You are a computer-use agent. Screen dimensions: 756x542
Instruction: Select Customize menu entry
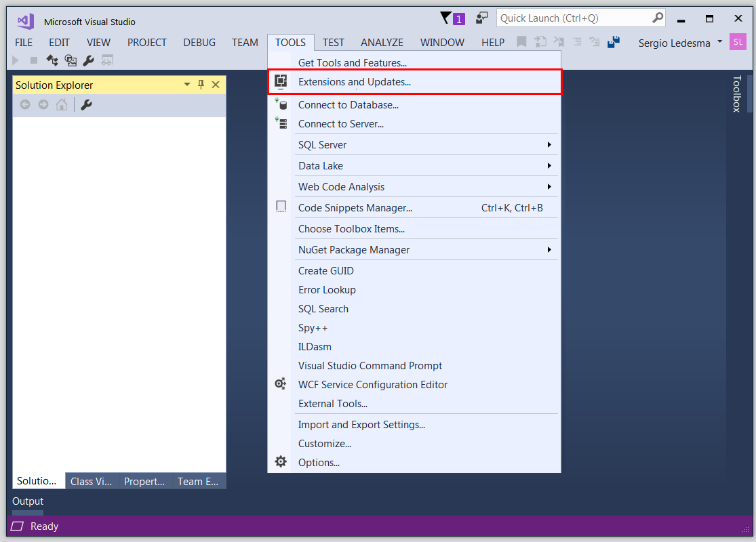coord(414,443)
